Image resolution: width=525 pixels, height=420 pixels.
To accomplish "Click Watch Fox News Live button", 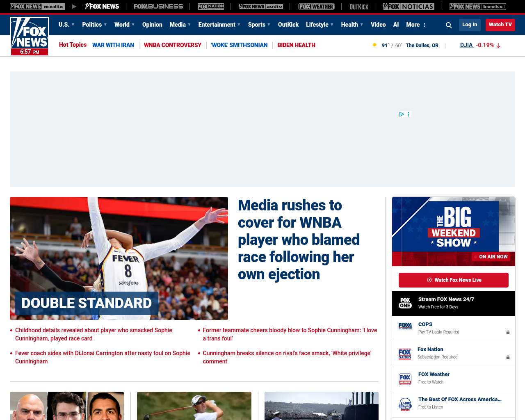I will coord(454,280).
